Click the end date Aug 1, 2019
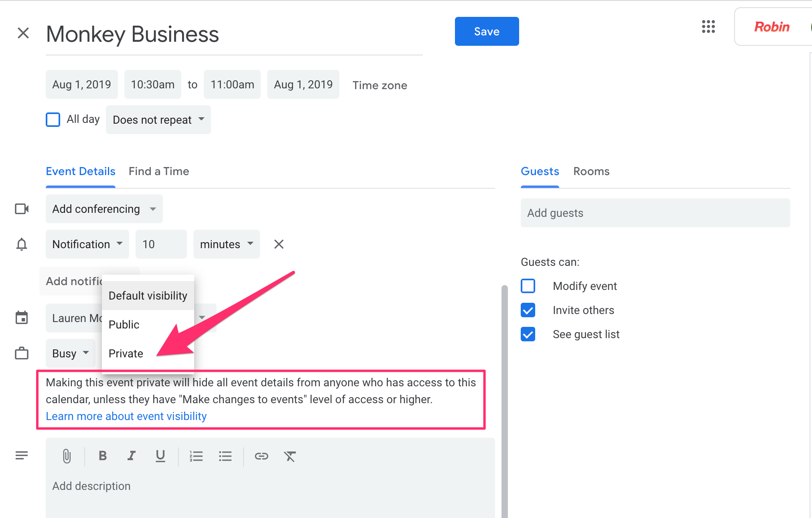 coord(303,84)
